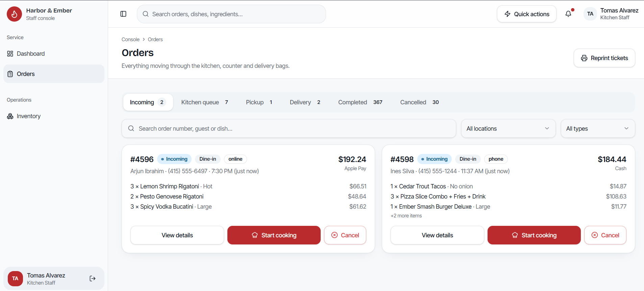Screen dimensions: 644x291
Task: Click the Pizza Slice Combo line item
Action: point(509,196)
